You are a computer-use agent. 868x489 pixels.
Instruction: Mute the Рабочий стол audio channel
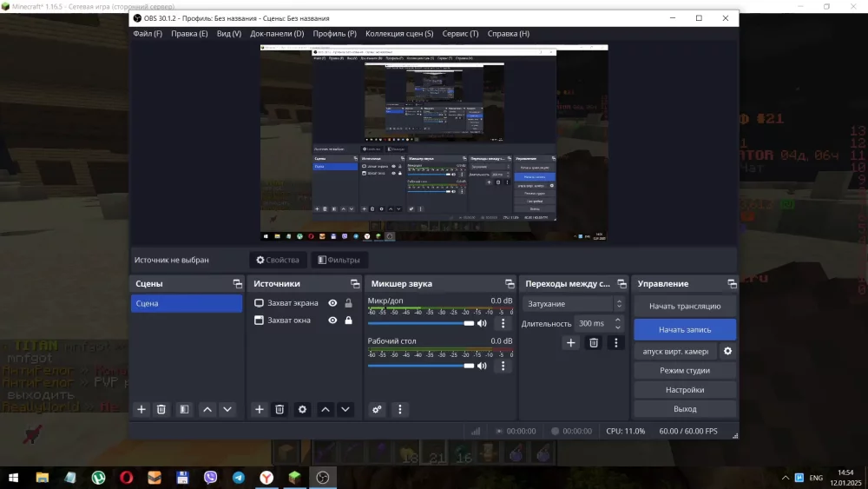click(482, 366)
